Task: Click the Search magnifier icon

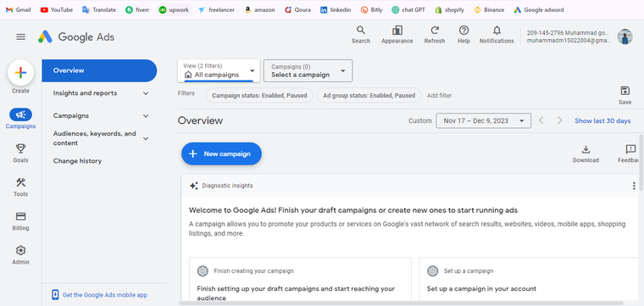Action: (361, 31)
